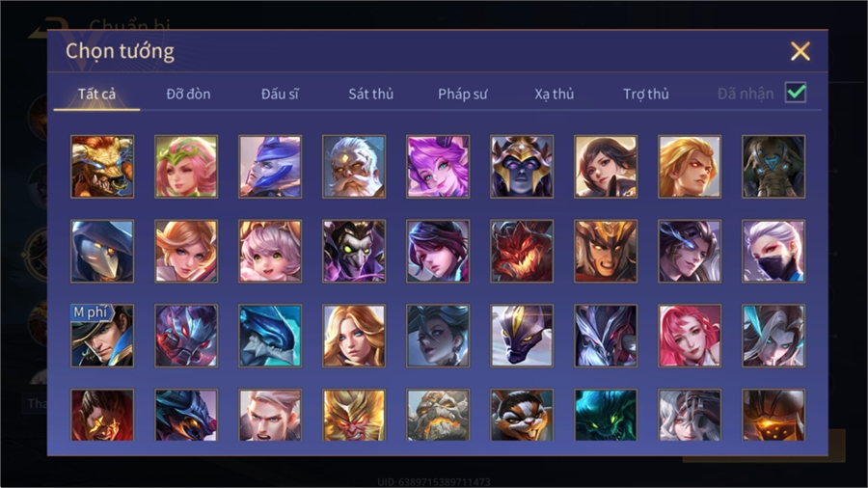The image size is (868, 488).
Task: Switch to the Đấu sĩ tab
Action: pyautogui.click(x=280, y=95)
